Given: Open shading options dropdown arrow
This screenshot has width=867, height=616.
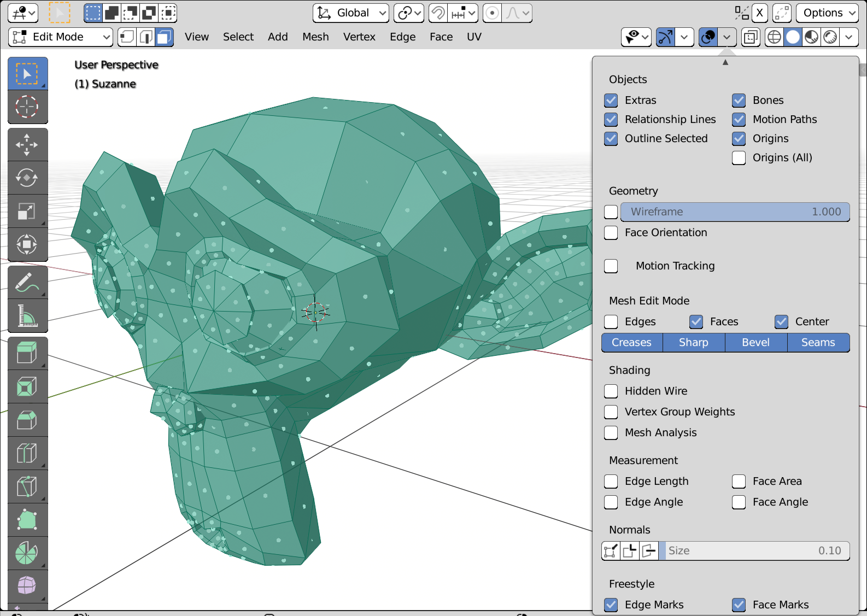Looking at the screenshot, I should tap(848, 37).
